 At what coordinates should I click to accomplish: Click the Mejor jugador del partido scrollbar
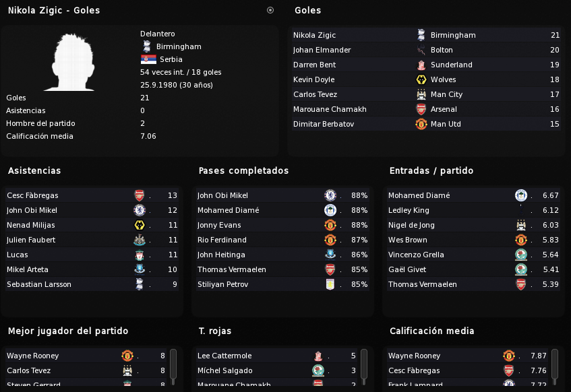point(173,367)
